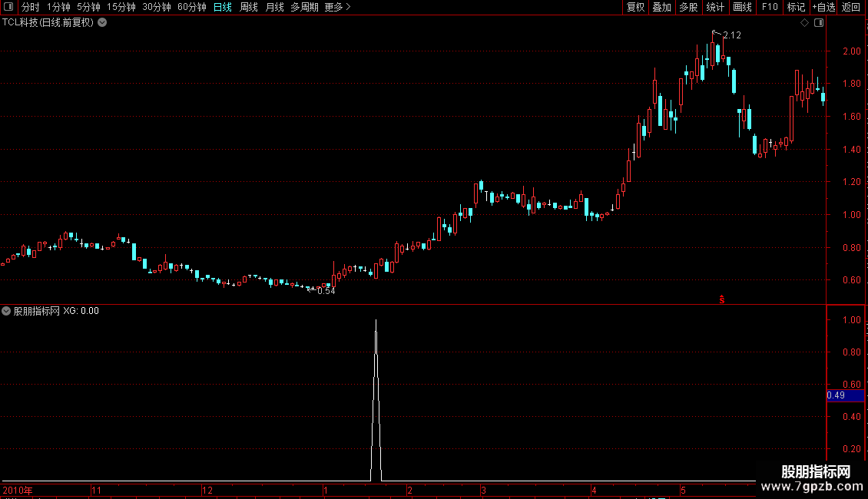This screenshot has width=868, height=499.
Task: Click the 标记 mark button
Action: (796, 7)
